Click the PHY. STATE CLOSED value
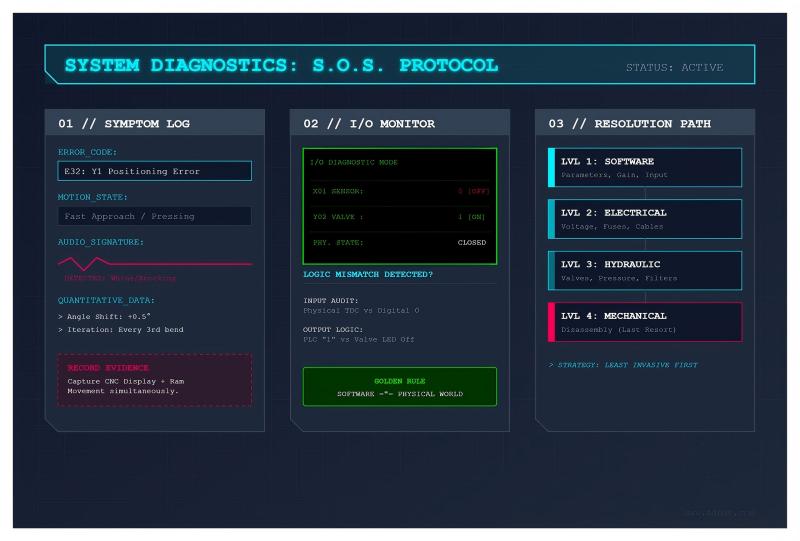800x541 pixels. pos(471,242)
